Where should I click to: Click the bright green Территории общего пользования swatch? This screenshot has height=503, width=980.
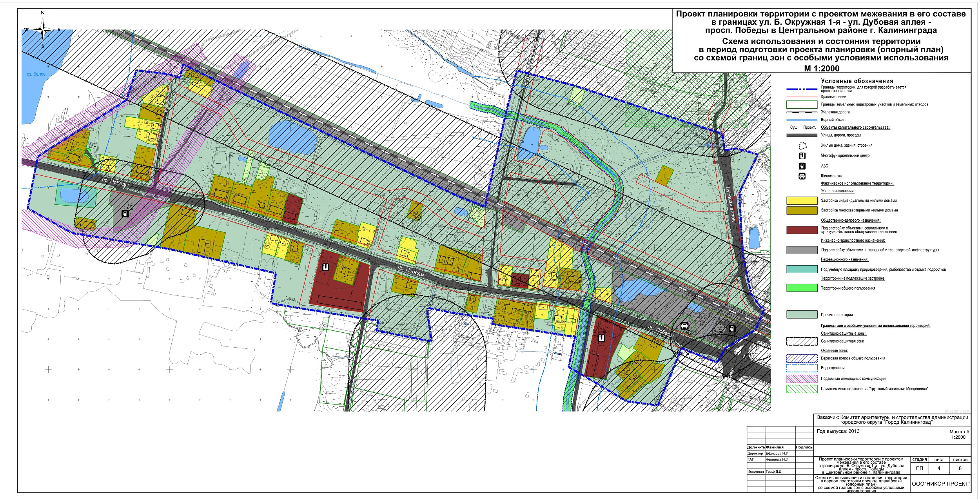[802, 288]
